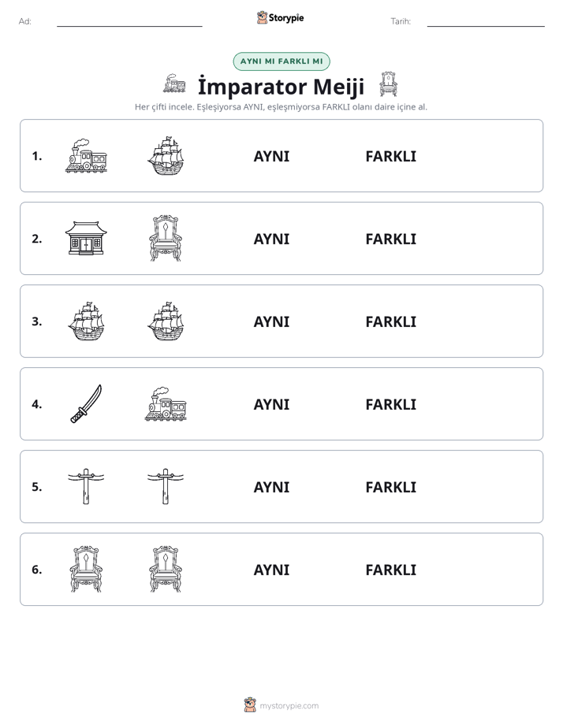The image size is (563, 728).
Task: Select the left throne icon in row 6
Action: pyautogui.click(x=86, y=569)
